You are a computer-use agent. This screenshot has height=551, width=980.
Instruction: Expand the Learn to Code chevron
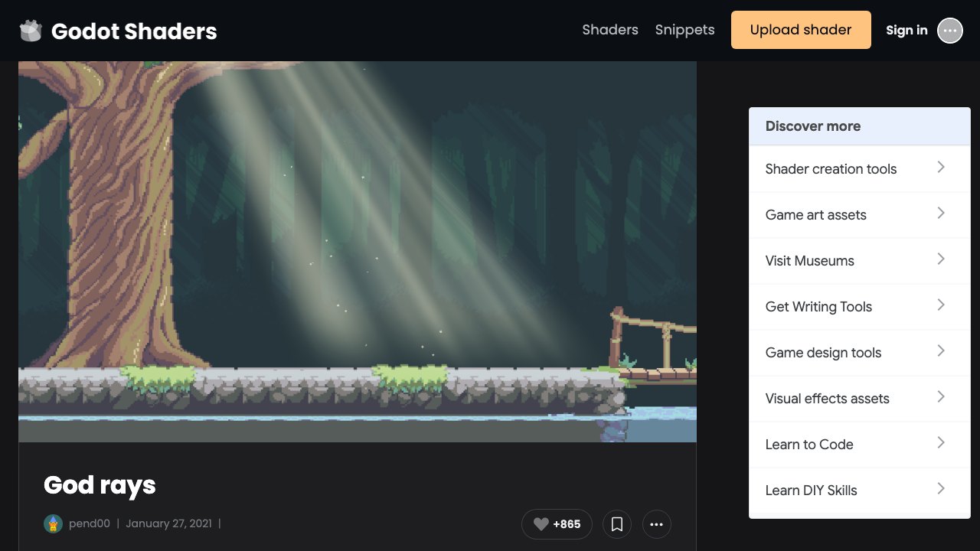tap(942, 442)
